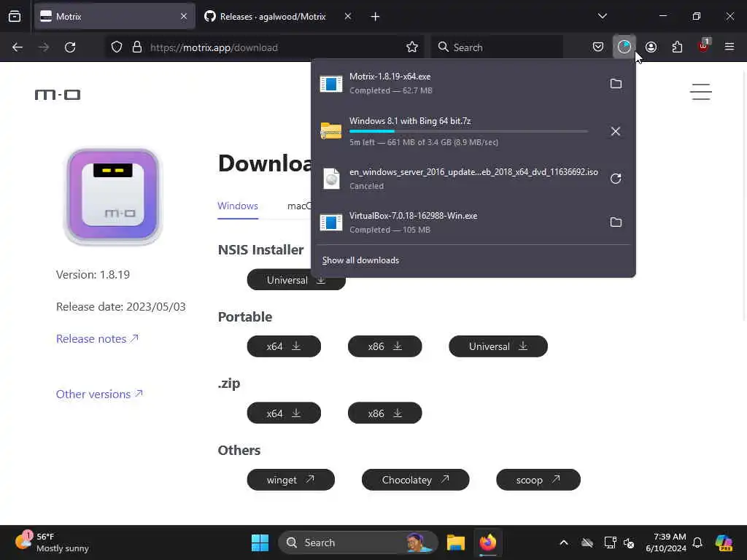Open the Release notes link
Screen dimensions: 747x560
[x=97, y=338]
